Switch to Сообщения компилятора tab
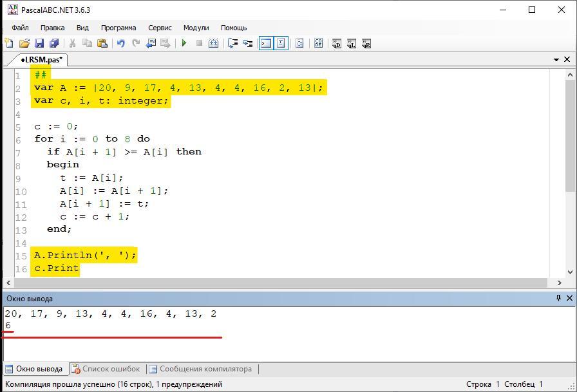 point(201,369)
